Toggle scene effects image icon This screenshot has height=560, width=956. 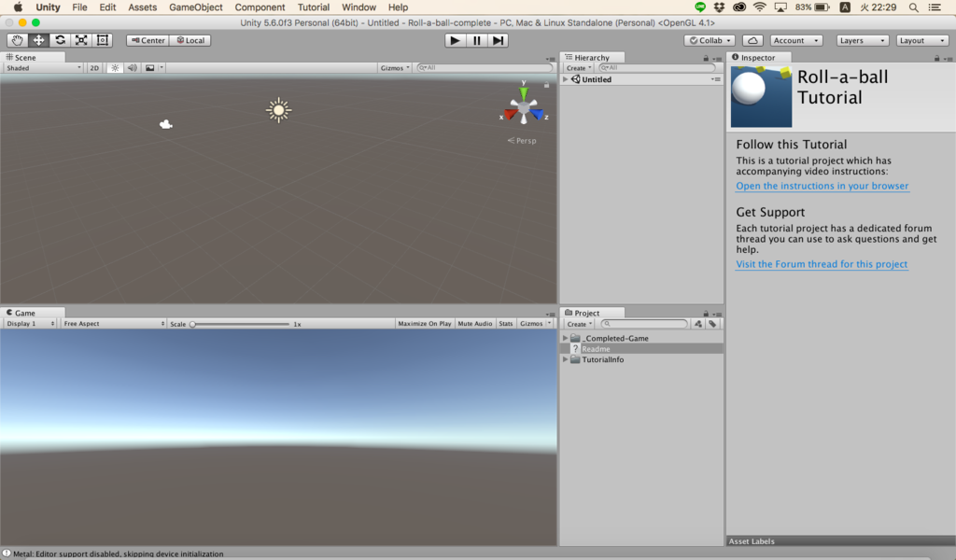152,67
